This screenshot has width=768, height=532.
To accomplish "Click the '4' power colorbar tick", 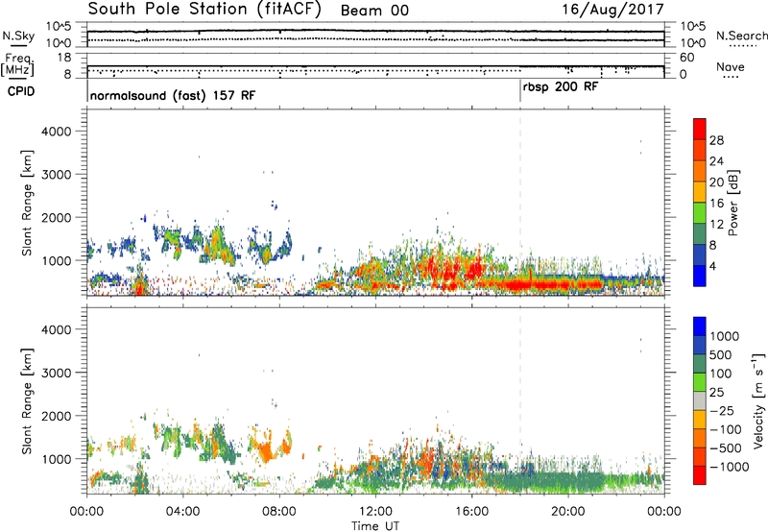I will (x=713, y=266).
